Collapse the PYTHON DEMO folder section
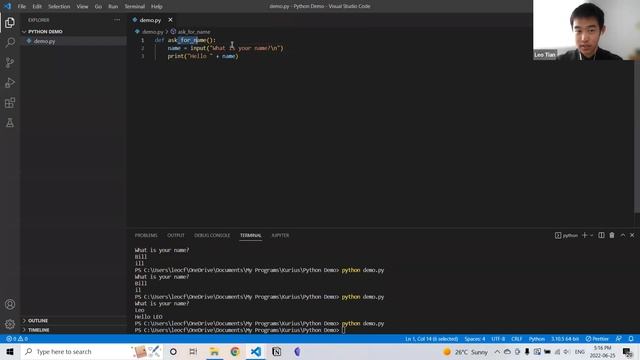This screenshot has width=640, height=360. pos(73,31)
